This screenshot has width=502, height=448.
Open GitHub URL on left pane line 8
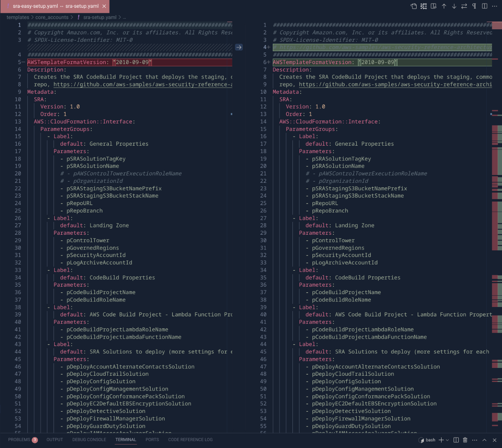[x=143, y=84]
